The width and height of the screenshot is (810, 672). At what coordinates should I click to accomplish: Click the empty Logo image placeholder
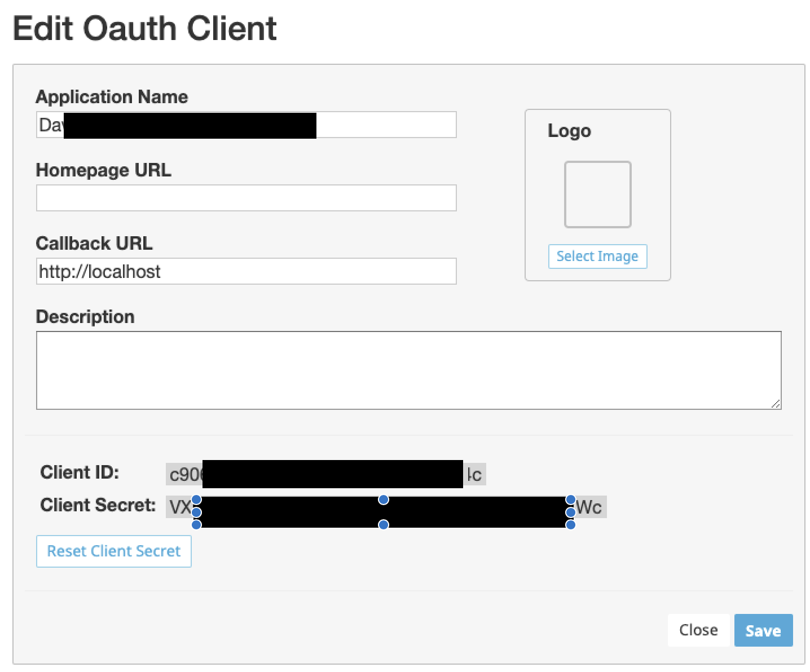pos(597,194)
